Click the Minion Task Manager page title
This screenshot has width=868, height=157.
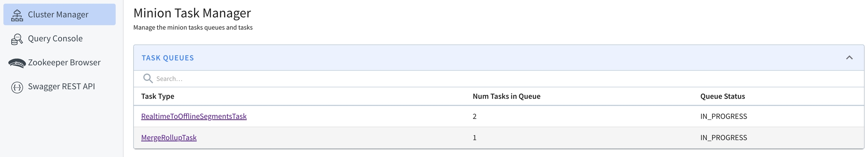(x=192, y=13)
